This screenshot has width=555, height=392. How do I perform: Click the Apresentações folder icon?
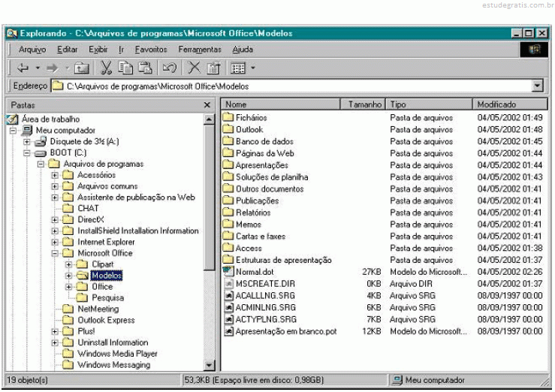click(228, 165)
